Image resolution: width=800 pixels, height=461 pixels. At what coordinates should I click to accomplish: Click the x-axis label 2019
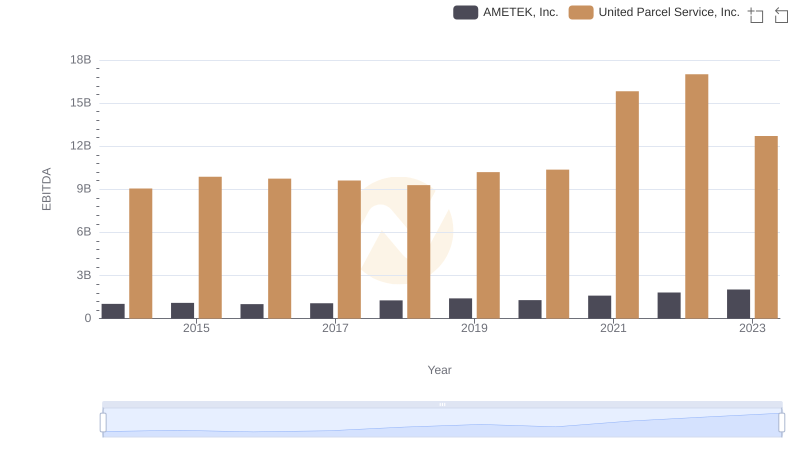coord(474,328)
